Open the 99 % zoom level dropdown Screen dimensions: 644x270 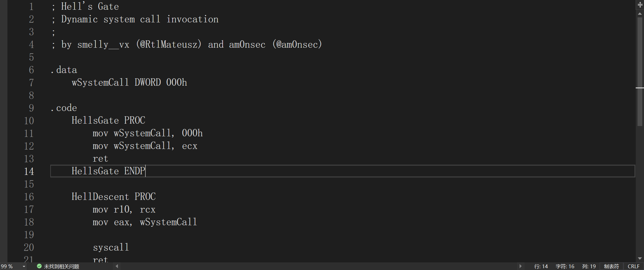24,266
